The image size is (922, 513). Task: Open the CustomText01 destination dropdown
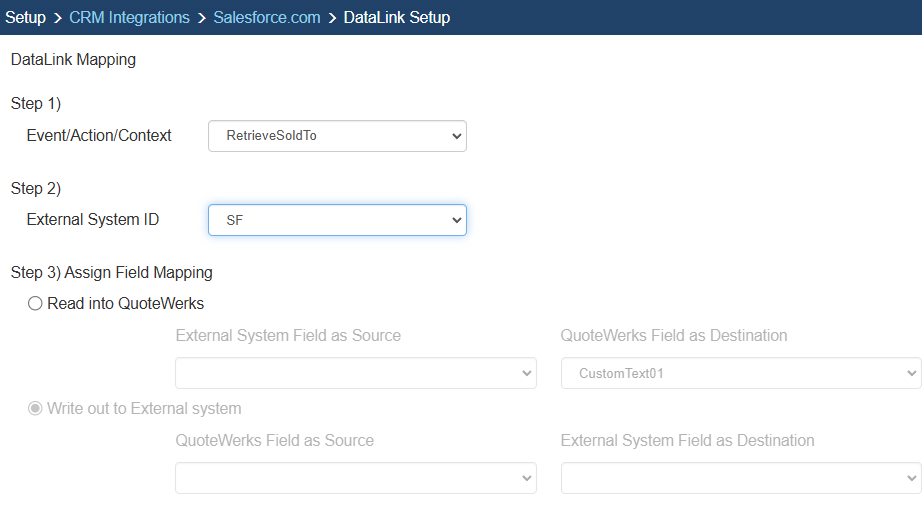740,373
